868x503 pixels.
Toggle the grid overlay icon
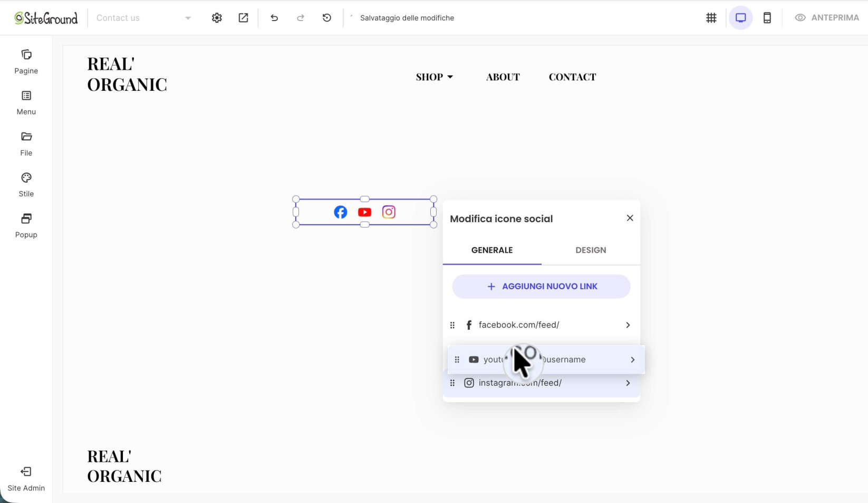pos(711,18)
